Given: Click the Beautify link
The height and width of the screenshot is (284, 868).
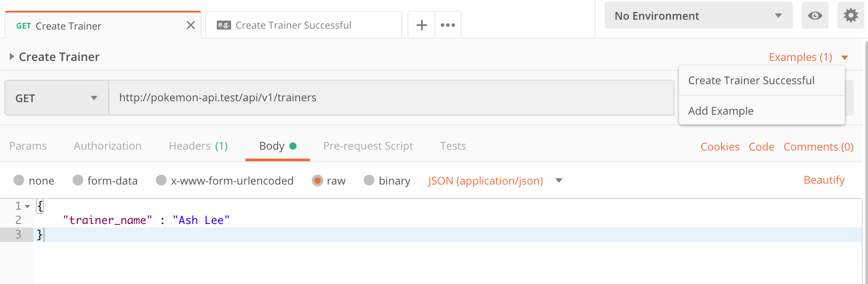Looking at the screenshot, I should pyautogui.click(x=824, y=180).
